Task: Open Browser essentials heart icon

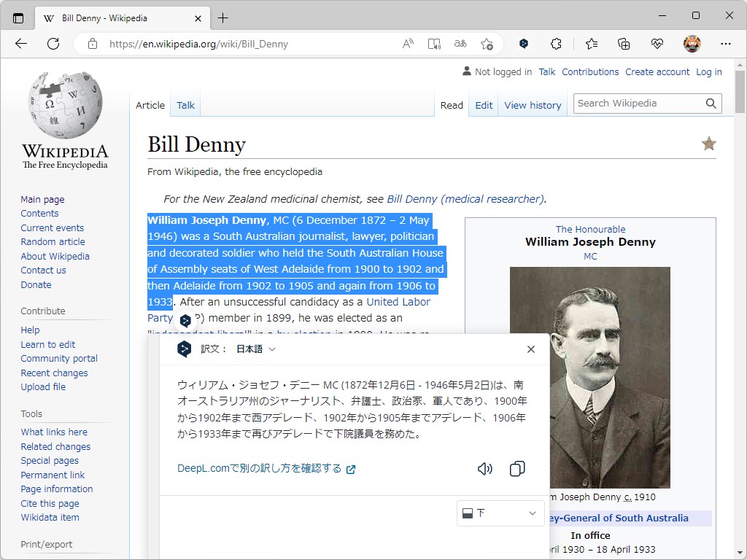Action: 656,44
